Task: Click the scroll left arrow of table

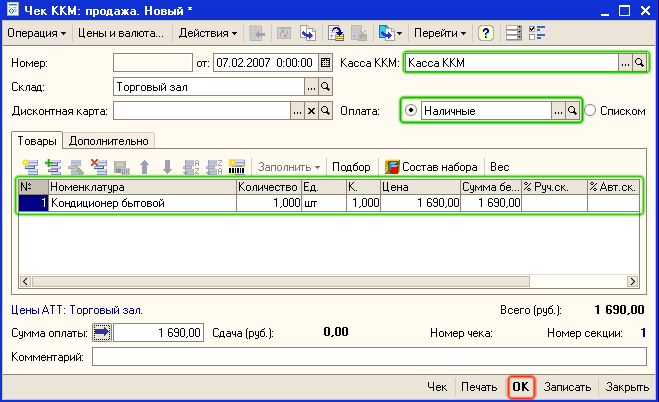Action: pyautogui.click(x=25, y=281)
